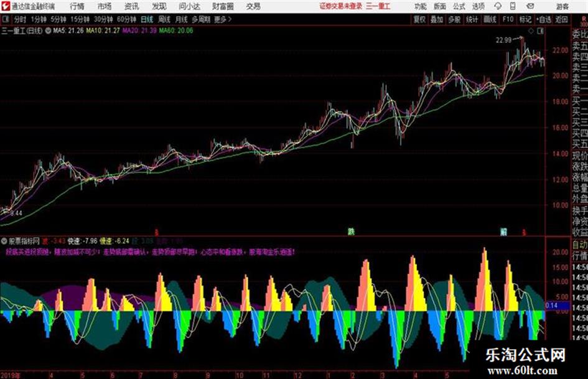Image resolution: width=588 pixels, height=379 pixels.
Task: Click the 复权 toolbar button
Action: pos(419,19)
